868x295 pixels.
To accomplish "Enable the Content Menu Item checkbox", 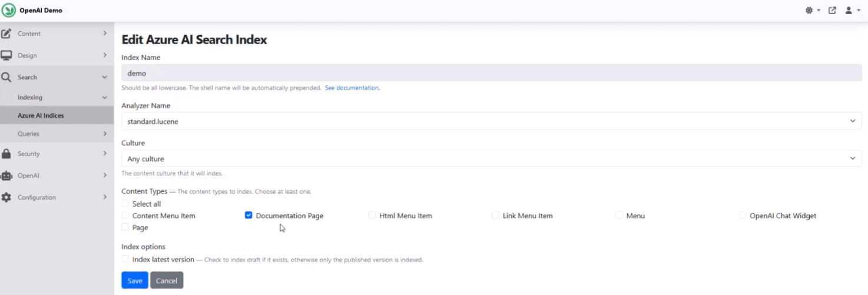I will (x=125, y=216).
